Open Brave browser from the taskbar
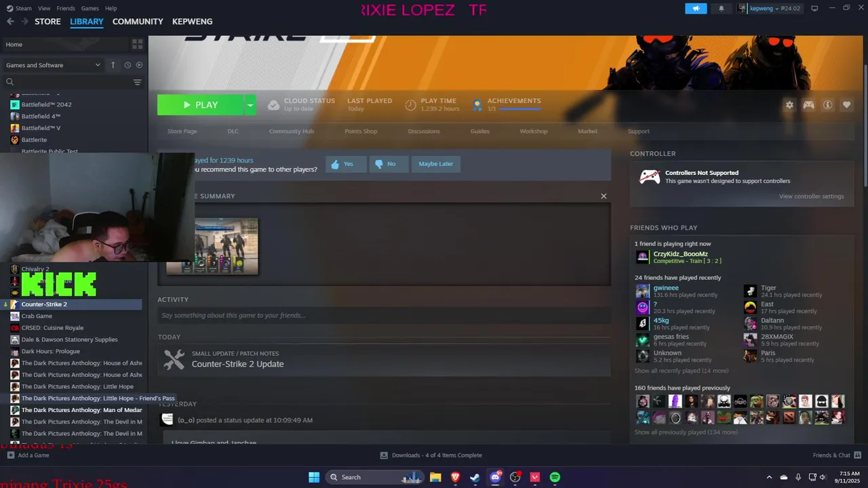Viewport: 868px width, 488px height. tap(455, 477)
